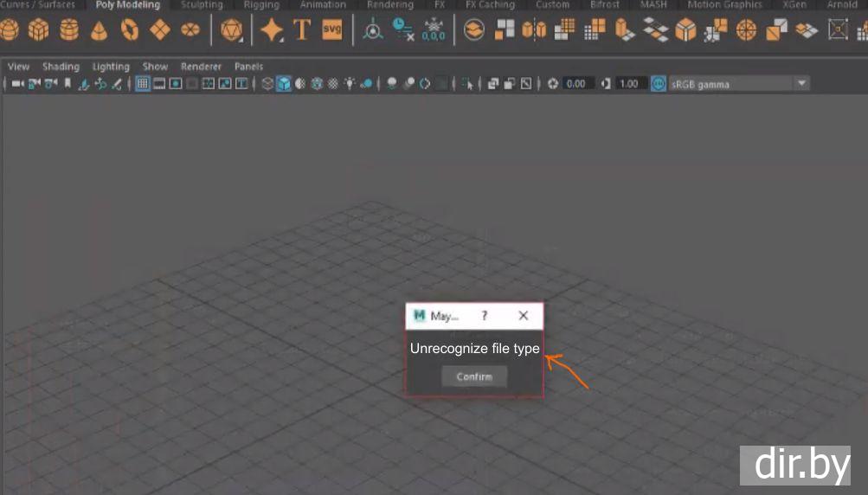The width and height of the screenshot is (868, 495).
Task: Click the Extrude shelf icon
Action: (625, 31)
